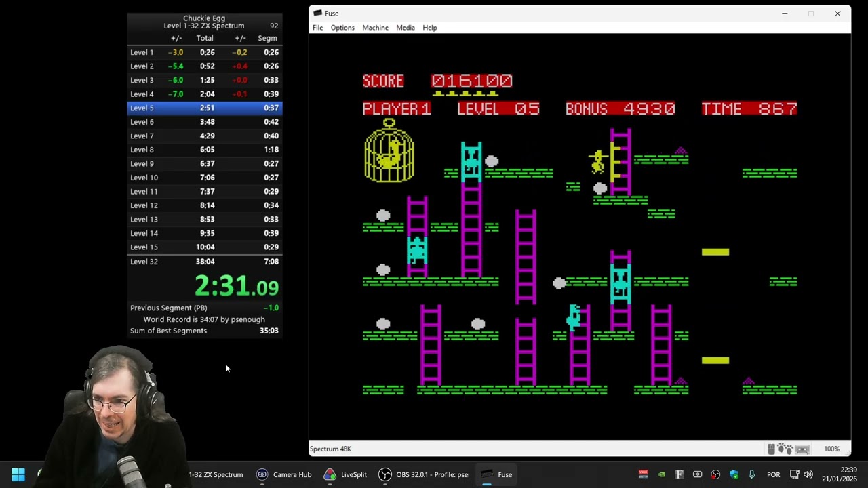Viewport: 868px width, 488px height.
Task: Click the Sum of Best Segments row
Action: 204,331
